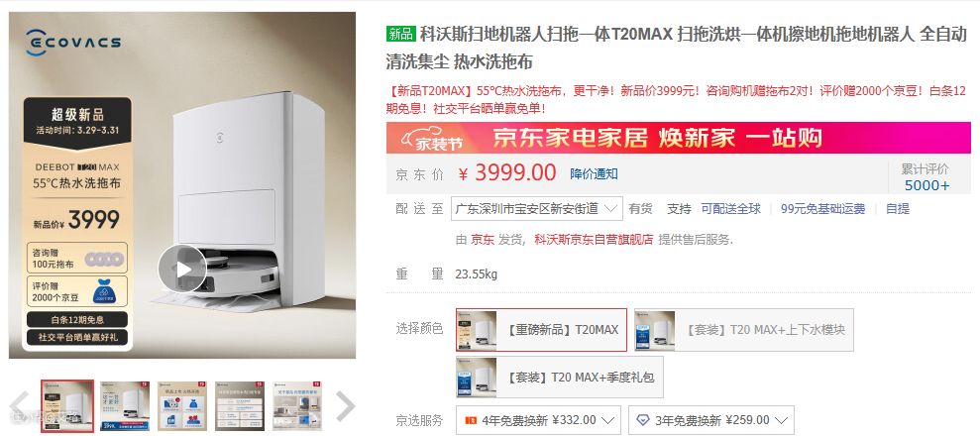This screenshot has height=436, width=980.
Task: Expand the 3年免费换新 ¥259.00 dropdown
Action: tap(711, 420)
